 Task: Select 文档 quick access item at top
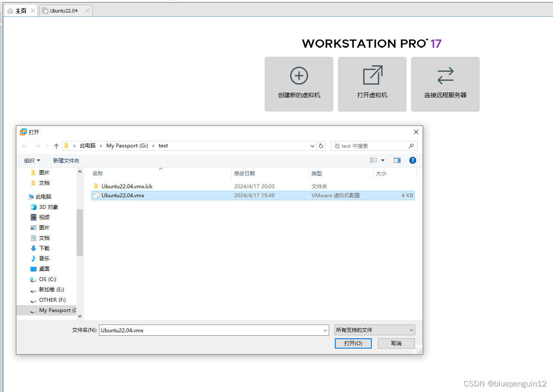click(44, 183)
